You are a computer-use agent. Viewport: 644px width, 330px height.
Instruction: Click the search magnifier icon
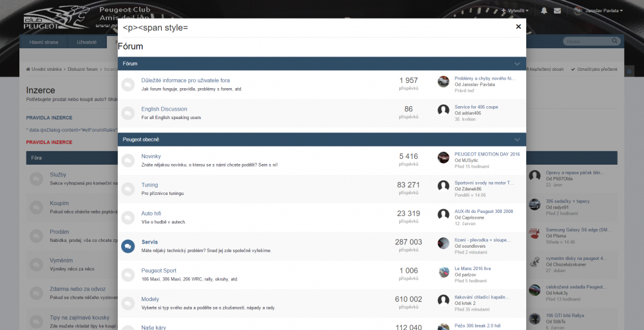pos(615,41)
